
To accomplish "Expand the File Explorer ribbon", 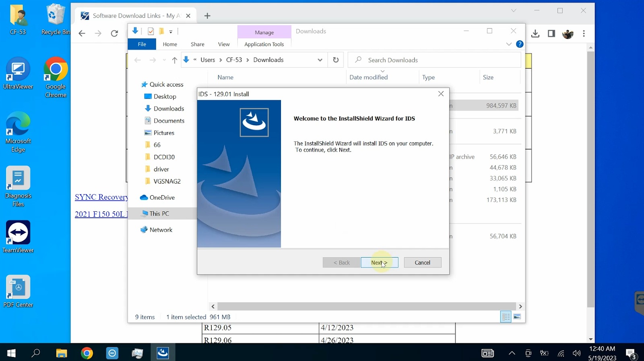I will point(509,44).
